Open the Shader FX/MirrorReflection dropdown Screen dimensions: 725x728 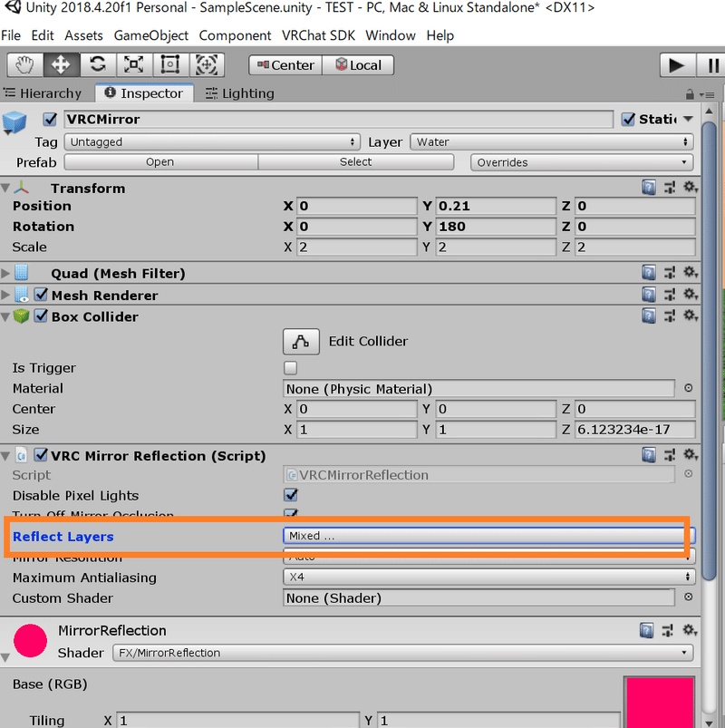402,653
